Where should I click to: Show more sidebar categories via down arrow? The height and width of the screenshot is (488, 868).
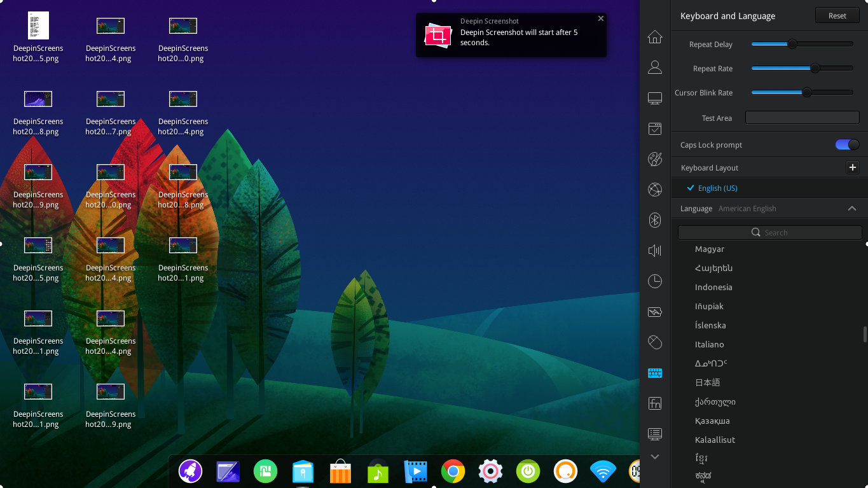point(654,456)
